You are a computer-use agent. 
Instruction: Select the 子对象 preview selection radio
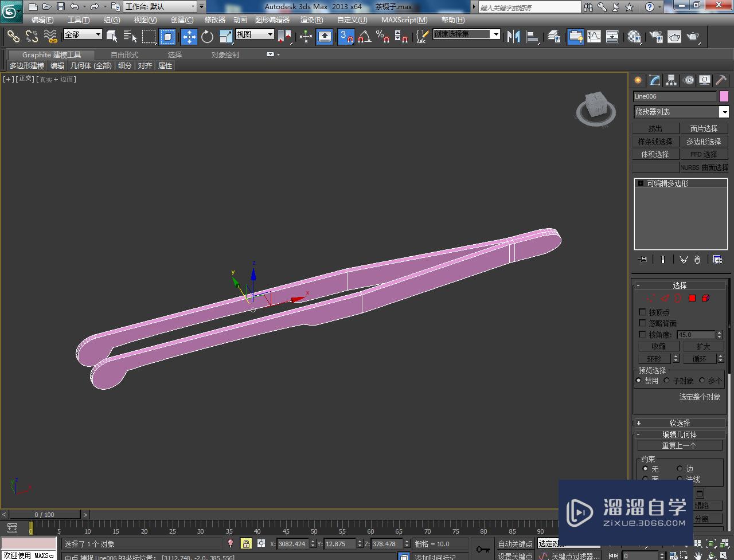[666, 381]
